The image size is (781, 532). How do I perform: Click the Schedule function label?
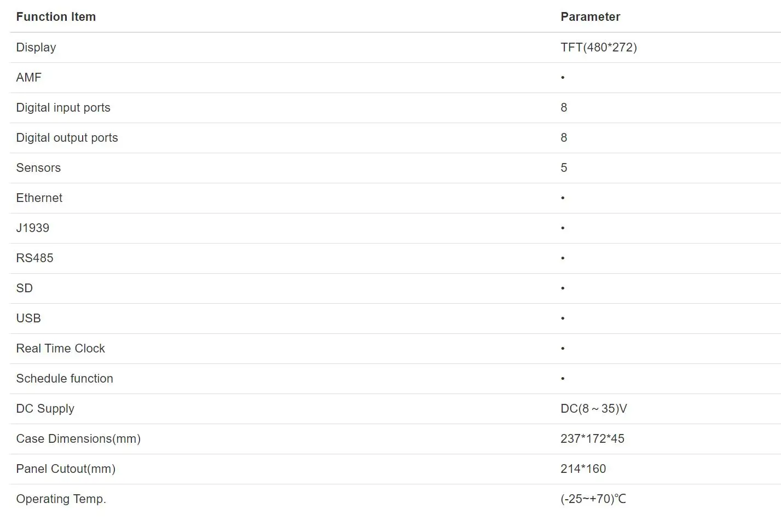[x=65, y=379]
